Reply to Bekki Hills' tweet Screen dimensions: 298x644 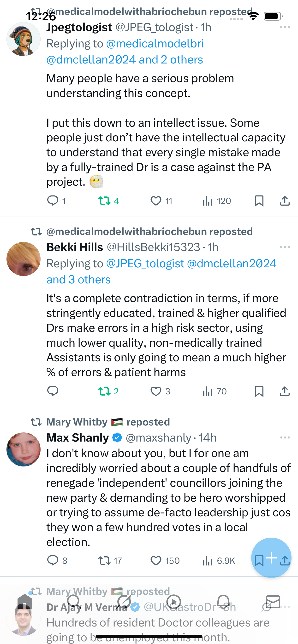(53, 391)
